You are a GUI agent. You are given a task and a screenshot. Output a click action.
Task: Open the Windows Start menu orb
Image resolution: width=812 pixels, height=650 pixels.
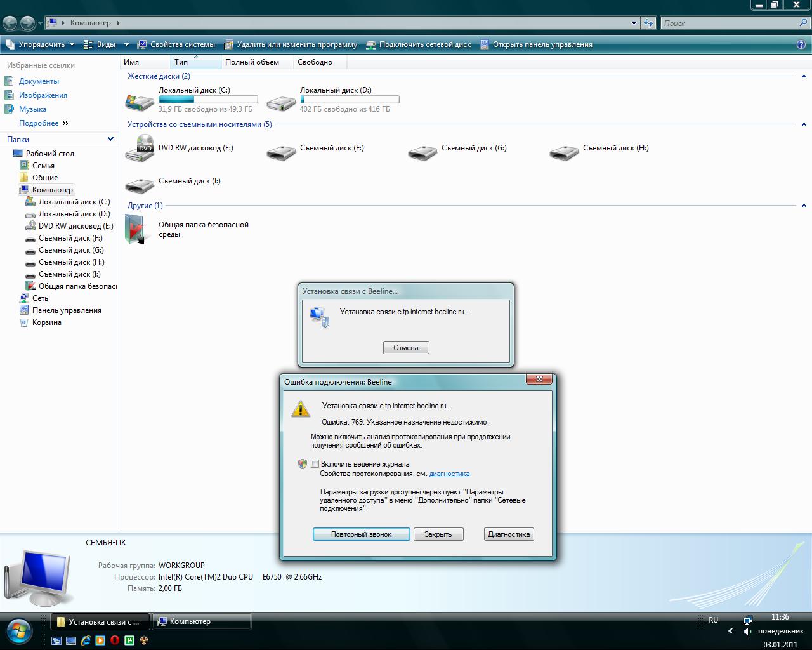(x=18, y=631)
